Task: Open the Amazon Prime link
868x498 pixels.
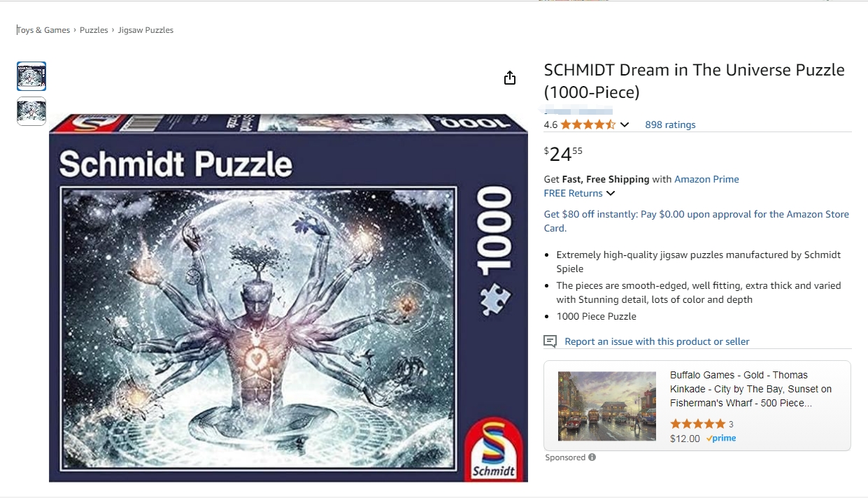Action: 706,179
